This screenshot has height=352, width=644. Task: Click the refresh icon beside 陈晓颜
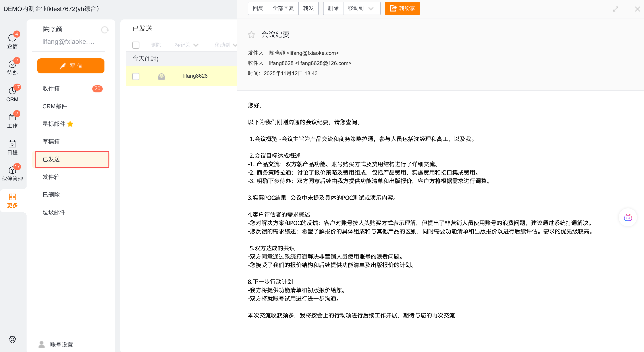105,30
